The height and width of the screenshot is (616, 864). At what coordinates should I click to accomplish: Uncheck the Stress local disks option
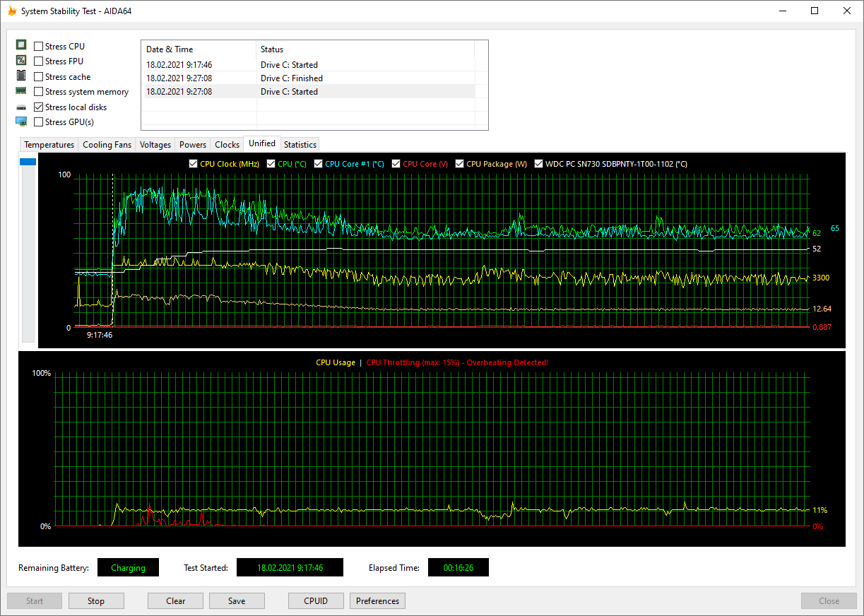[x=39, y=107]
